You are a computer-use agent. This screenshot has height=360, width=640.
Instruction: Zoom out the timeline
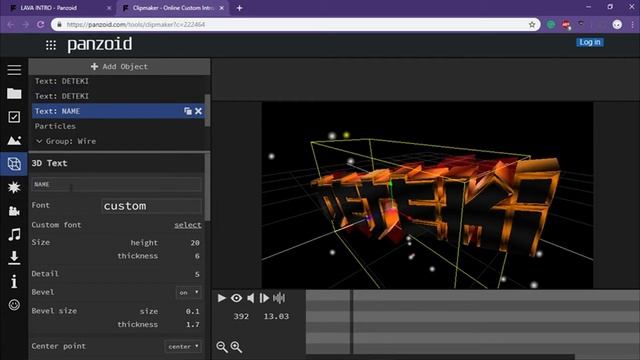(222, 347)
